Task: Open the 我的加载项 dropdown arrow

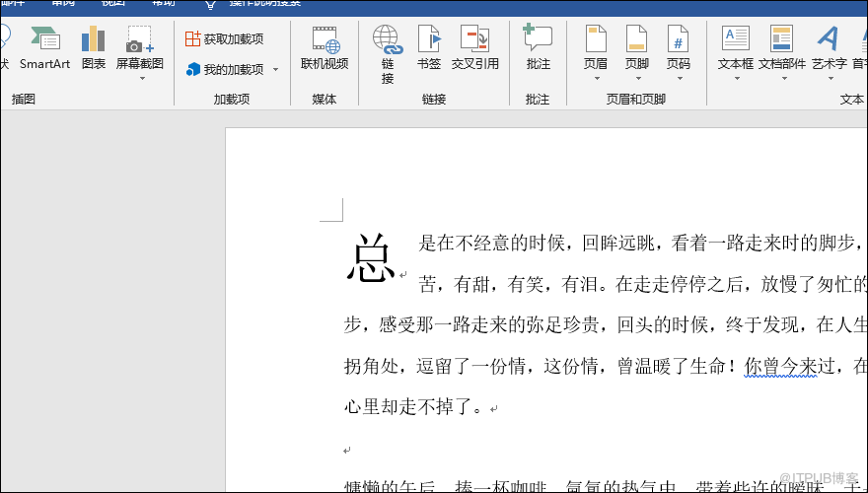Action: pyautogui.click(x=276, y=70)
